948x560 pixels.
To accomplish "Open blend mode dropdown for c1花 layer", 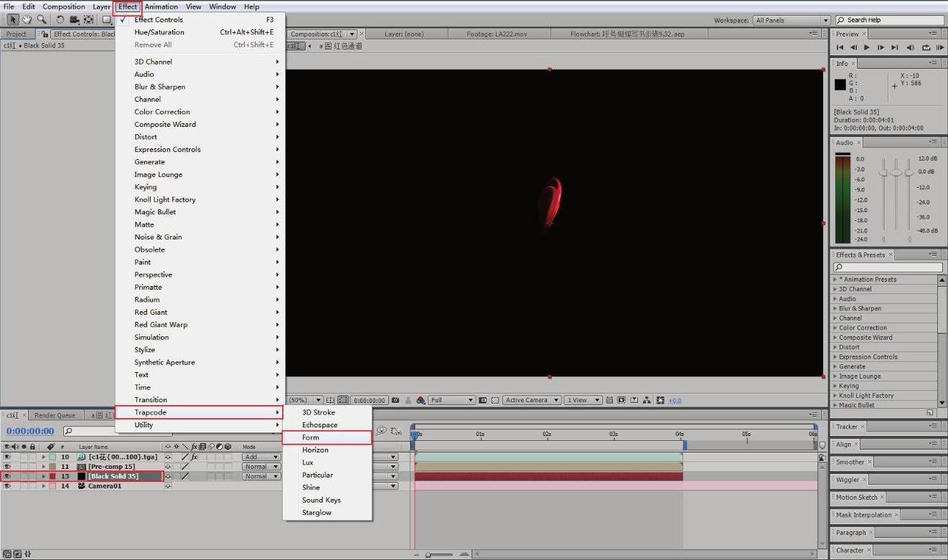I will pos(261,457).
